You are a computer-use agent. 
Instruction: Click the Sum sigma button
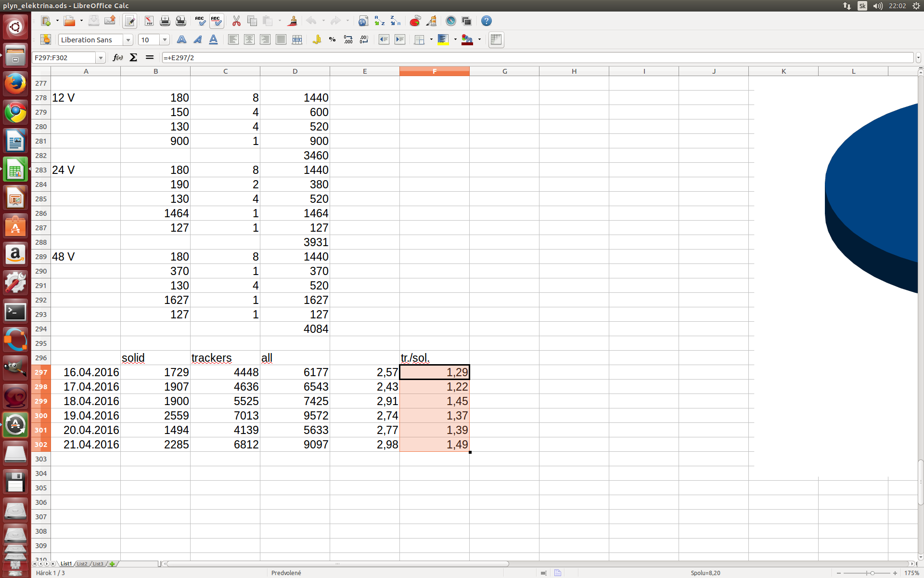click(133, 58)
